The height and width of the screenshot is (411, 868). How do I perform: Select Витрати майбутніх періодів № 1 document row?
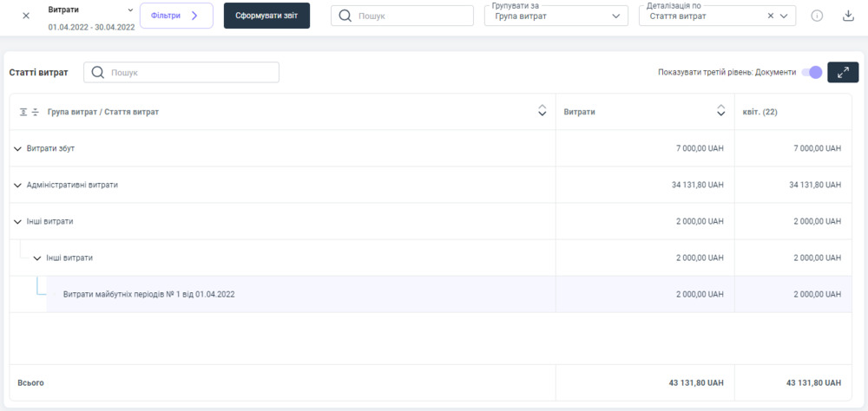tap(148, 294)
